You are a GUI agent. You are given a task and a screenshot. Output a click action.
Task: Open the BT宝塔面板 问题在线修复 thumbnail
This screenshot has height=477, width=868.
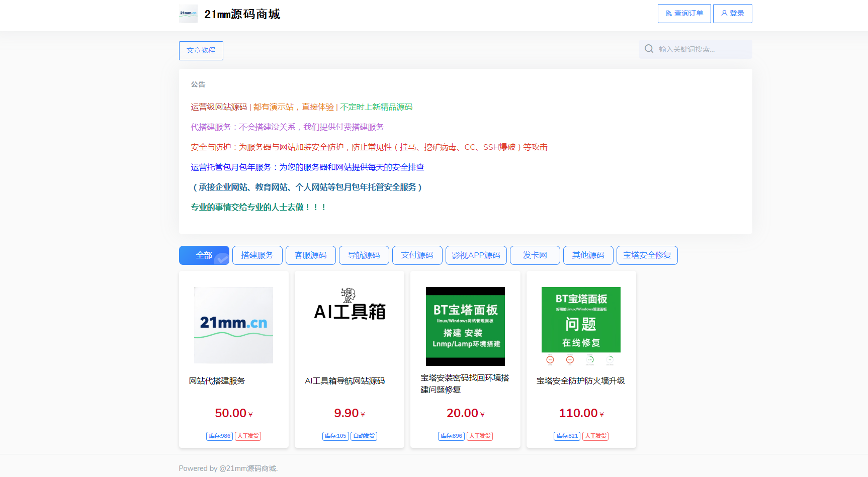click(581, 326)
